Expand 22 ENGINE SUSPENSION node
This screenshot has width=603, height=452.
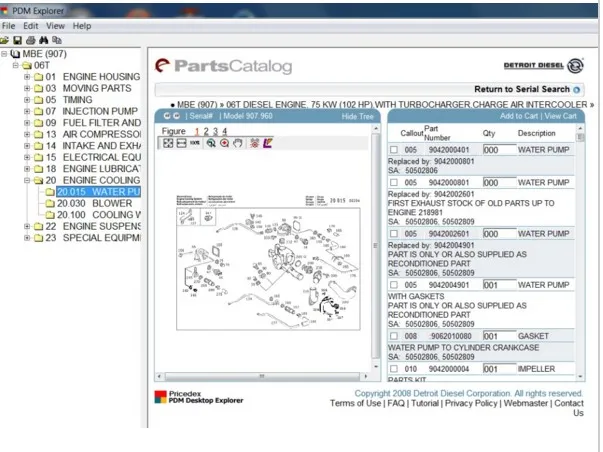pyautogui.click(x=27, y=227)
